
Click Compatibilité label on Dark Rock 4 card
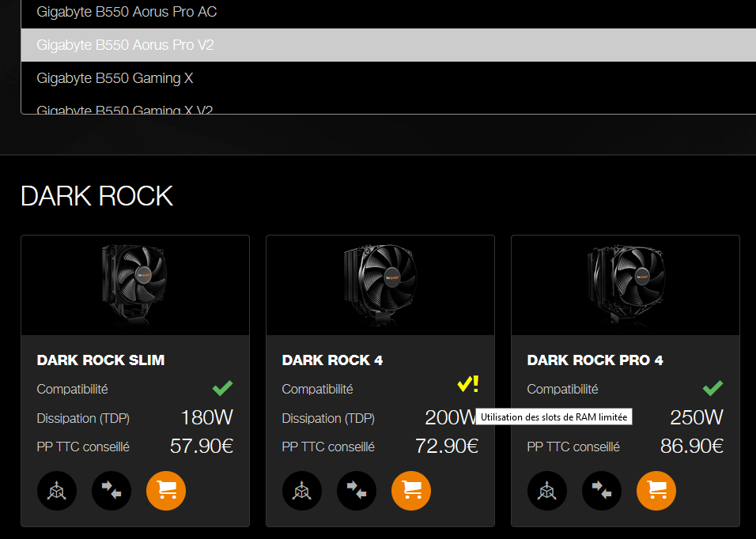(317, 389)
